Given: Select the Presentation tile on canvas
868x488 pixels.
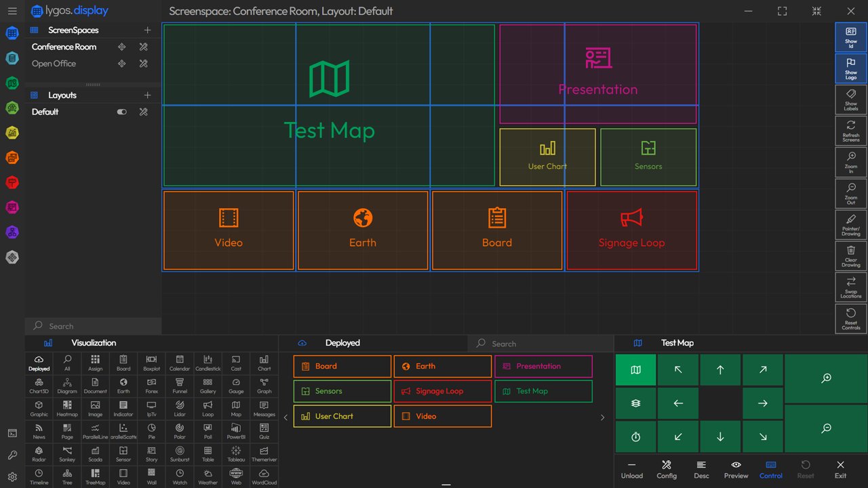Looking at the screenshot, I should (x=598, y=74).
